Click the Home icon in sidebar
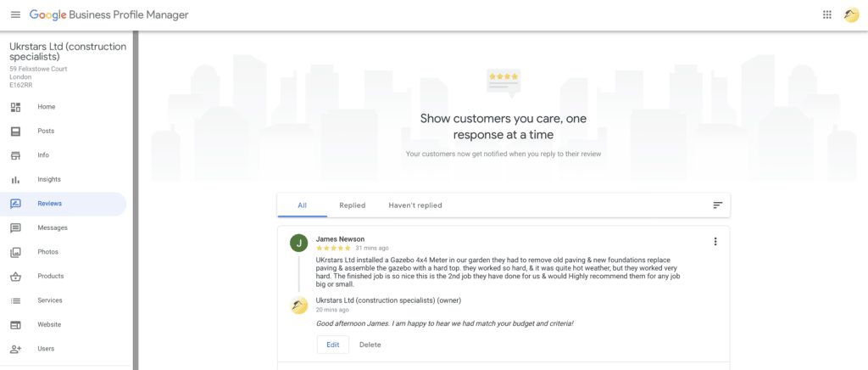Viewport: 868px width, 370px height. click(x=15, y=107)
